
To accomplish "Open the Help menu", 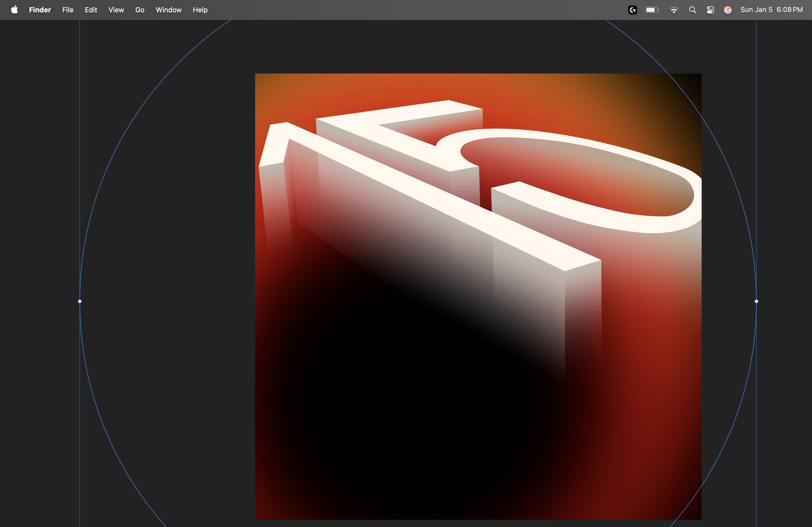I will (x=200, y=10).
